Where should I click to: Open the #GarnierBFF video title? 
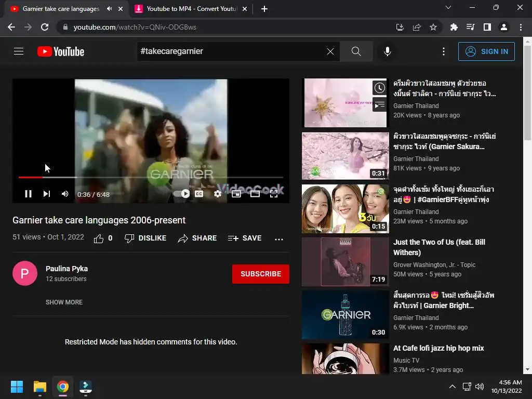click(444, 194)
